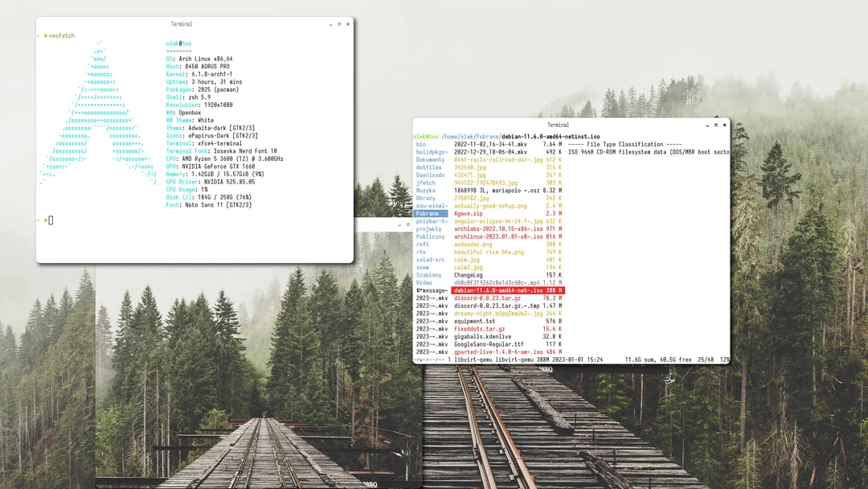Image resolution: width=868 pixels, height=489 pixels.
Task: Minimize the neofetch Terminal window
Action: [333, 23]
